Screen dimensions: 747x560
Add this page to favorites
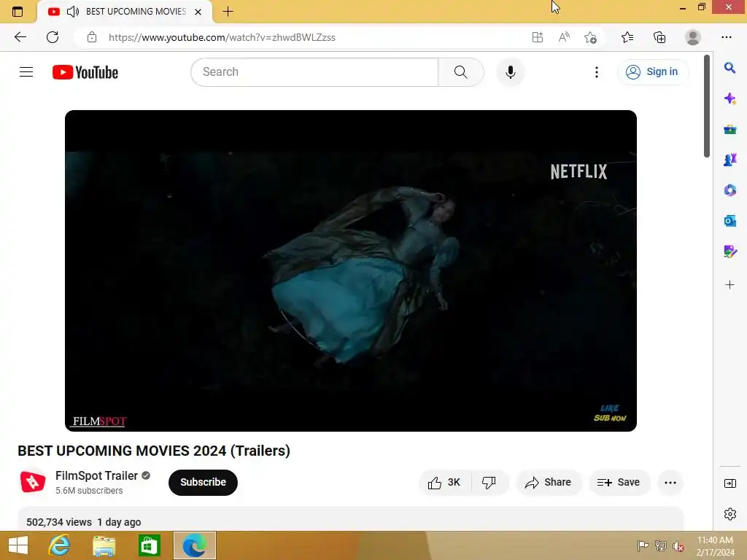(590, 37)
